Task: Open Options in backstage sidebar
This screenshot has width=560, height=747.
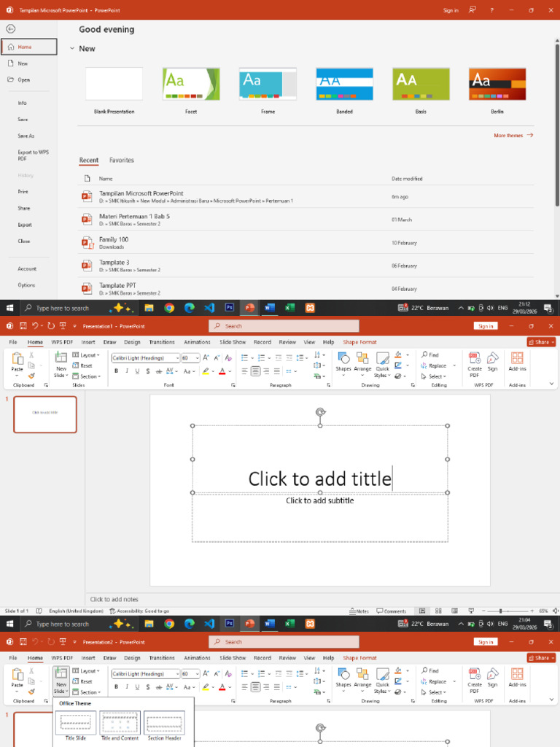Action: point(27,285)
